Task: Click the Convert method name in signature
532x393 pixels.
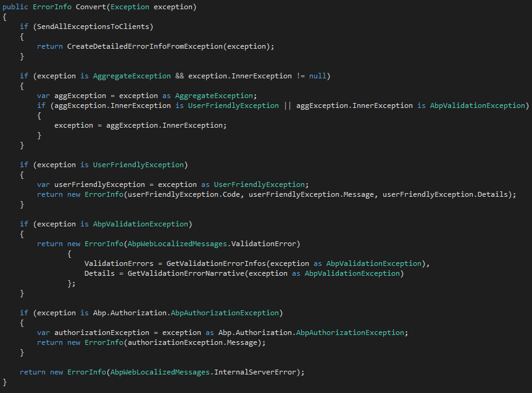Action: coord(91,7)
